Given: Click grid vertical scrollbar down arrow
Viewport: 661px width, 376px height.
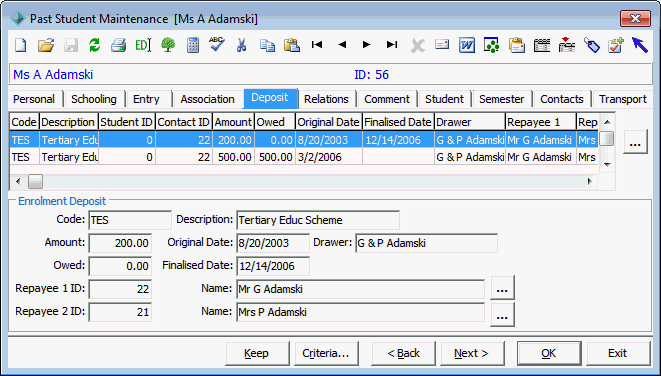Looking at the screenshot, I should tap(607, 165).
